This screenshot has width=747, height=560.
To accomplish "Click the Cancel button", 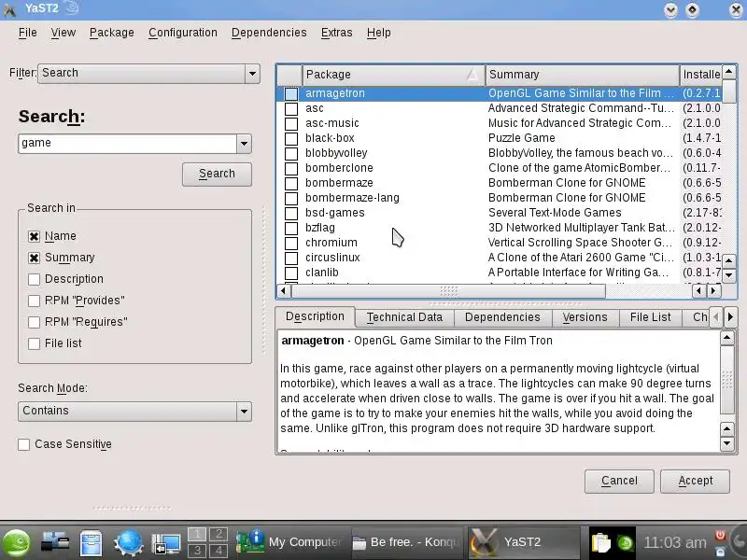I will 619,481.
